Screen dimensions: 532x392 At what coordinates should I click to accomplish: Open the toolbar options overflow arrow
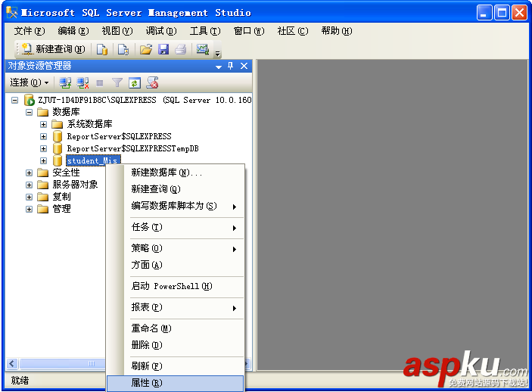218,54
